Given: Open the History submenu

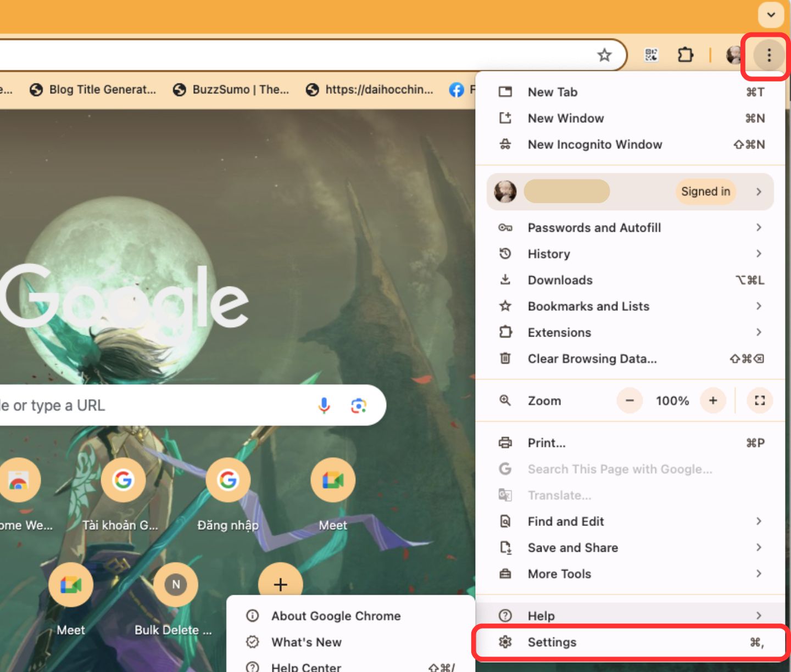Looking at the screenshot, I should 631,254.
